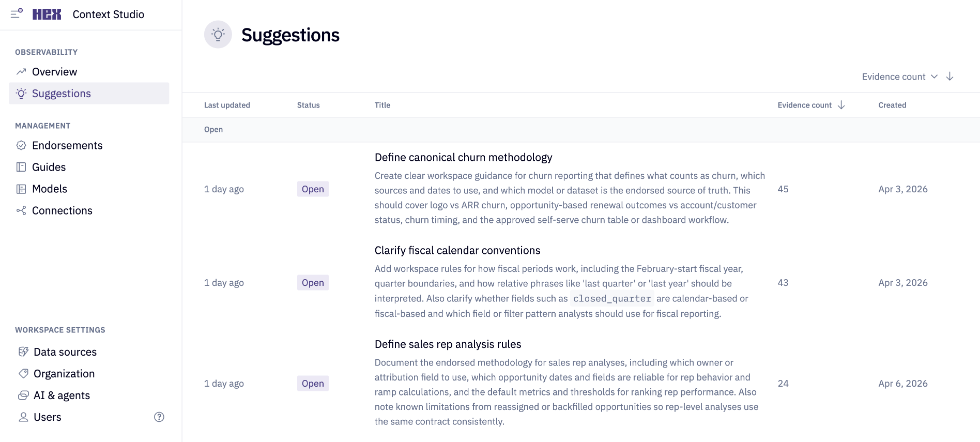Viewport: 980px width, 442px height.
Task: Click the Suggestions lightbulb icon in sidebar
Action: (x=21, y=93)
